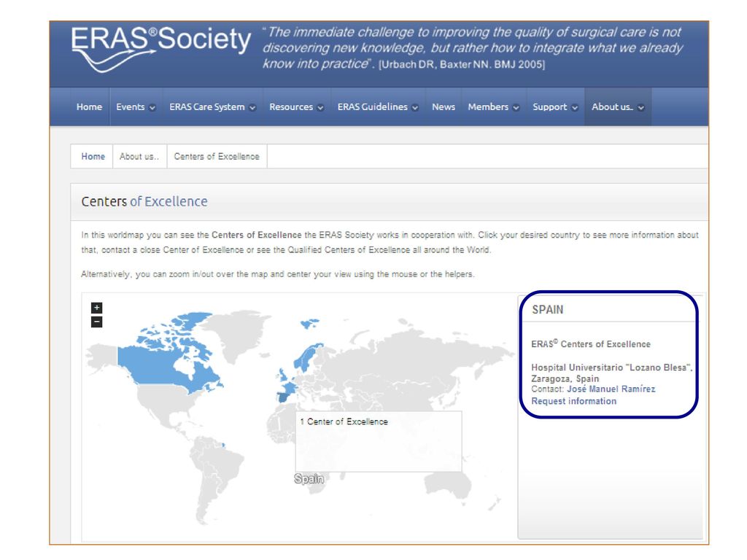This screenshot has height=560, width=747.
Task: Click the 'Centers of Excellence' page title
Action: click(x=144, y=201)
